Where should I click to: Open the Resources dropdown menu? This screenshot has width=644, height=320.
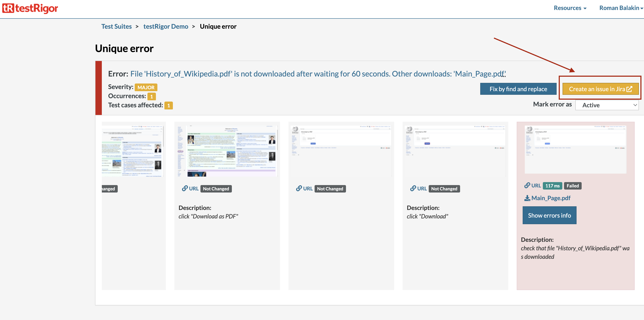click(570, 8)
